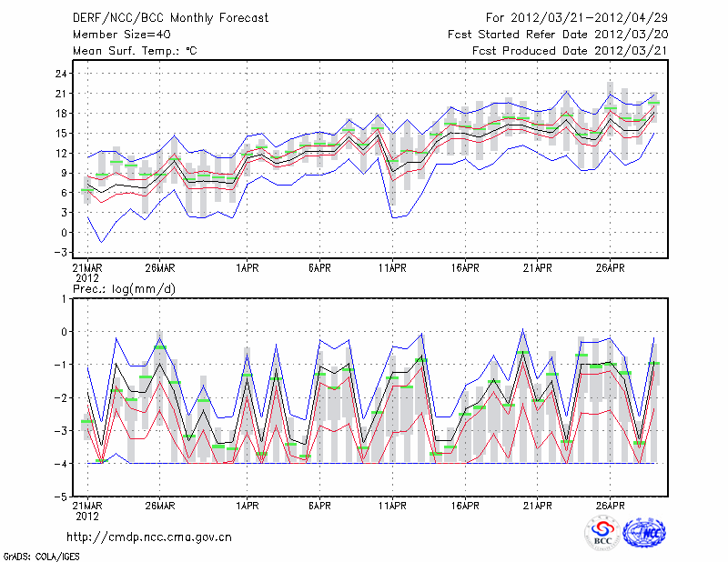Click the 21MAR 2012 label under the precipitation chart
728x562 pixels.
coord(86,510)
